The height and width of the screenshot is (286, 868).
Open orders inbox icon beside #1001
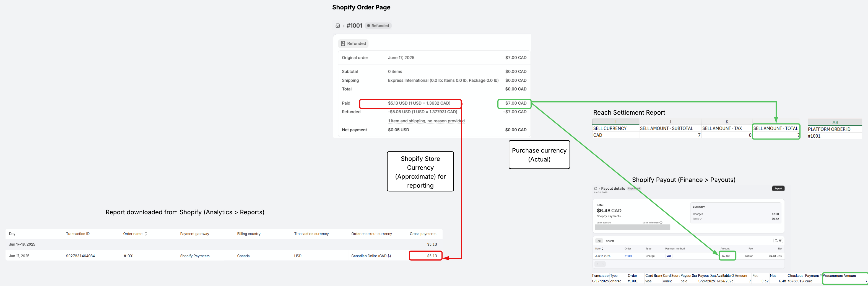coord(338,26)
